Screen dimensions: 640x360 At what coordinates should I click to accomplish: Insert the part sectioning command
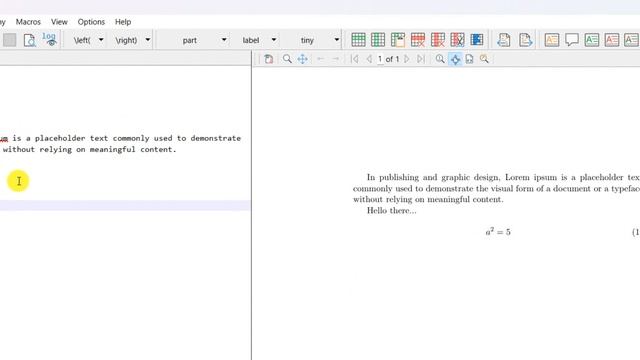click(x=189, y=40)
